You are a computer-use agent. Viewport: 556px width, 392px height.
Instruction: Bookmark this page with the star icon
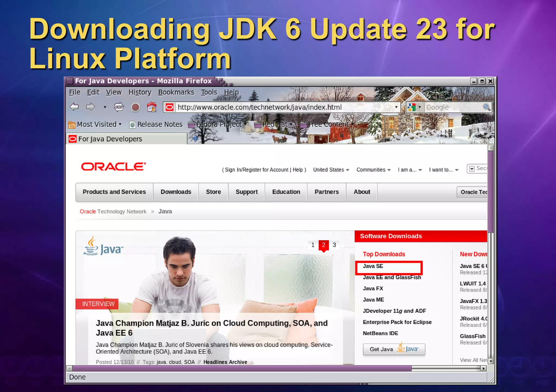click(387, 107)
